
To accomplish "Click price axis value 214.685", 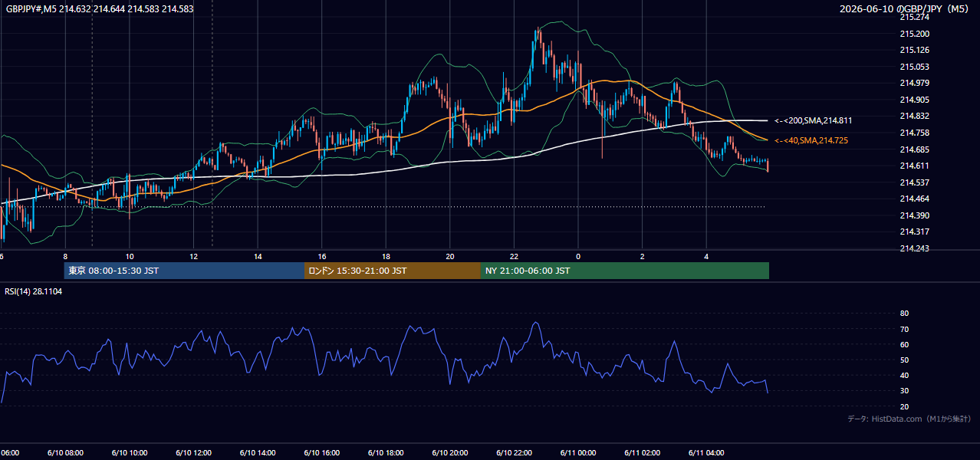I will 914,149.
